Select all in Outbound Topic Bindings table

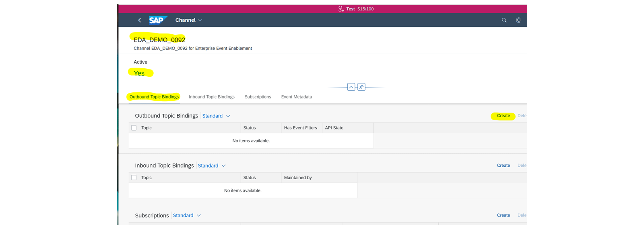click(x=134, y=128)
